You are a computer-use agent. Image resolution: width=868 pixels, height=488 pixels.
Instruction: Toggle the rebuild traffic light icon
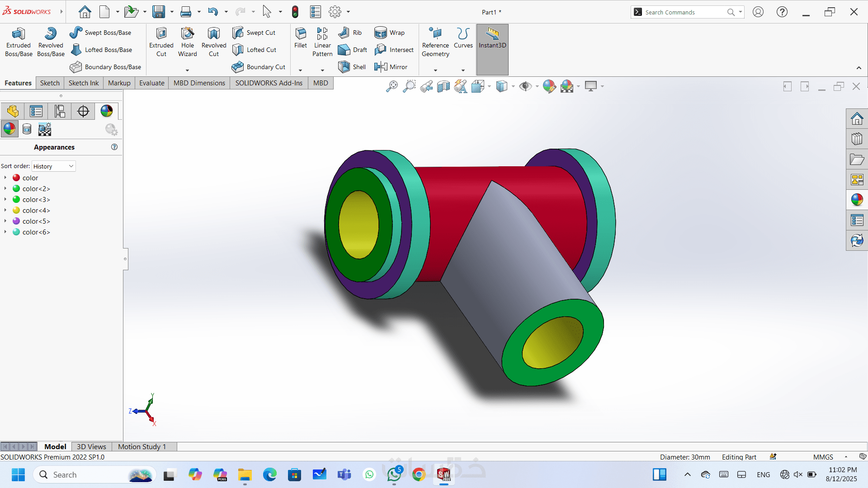click(295, 12)
